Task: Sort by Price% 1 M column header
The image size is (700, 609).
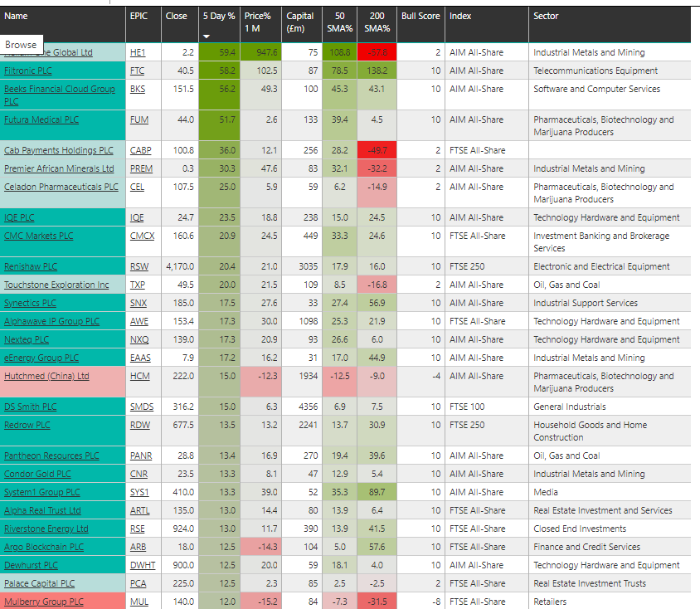Action: pyautogui.click(x=258, y=22)
